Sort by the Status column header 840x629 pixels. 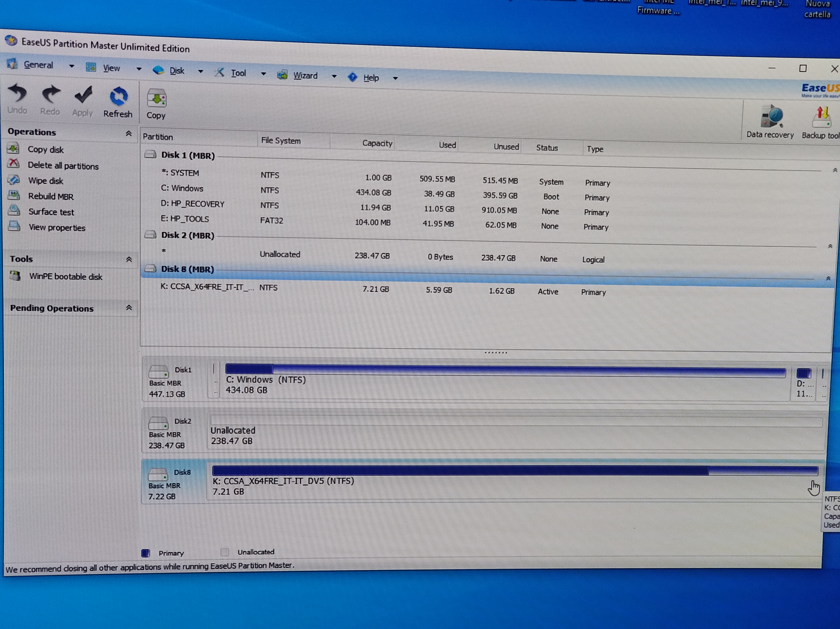(552, 148)
